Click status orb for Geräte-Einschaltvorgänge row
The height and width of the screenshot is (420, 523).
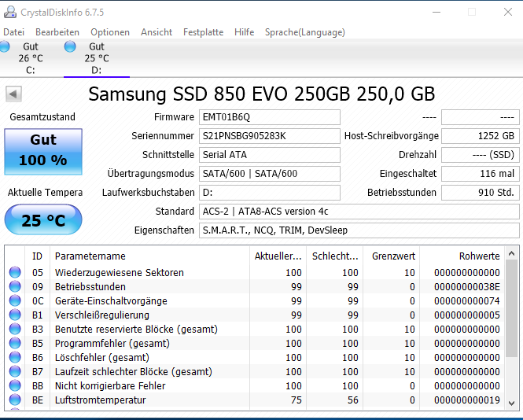coord(15,301)
